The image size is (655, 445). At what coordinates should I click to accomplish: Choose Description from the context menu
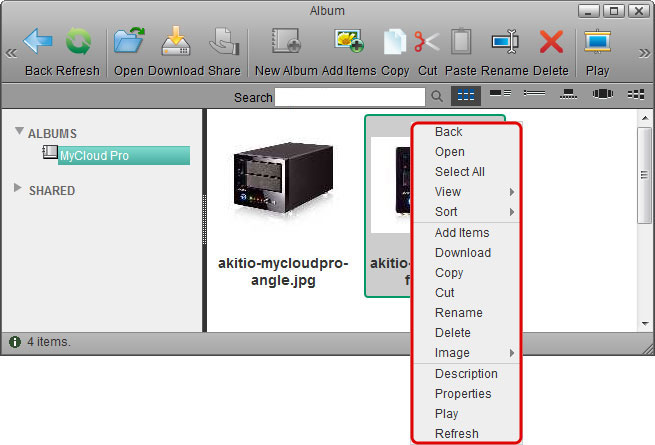click(x=466, y=373)
